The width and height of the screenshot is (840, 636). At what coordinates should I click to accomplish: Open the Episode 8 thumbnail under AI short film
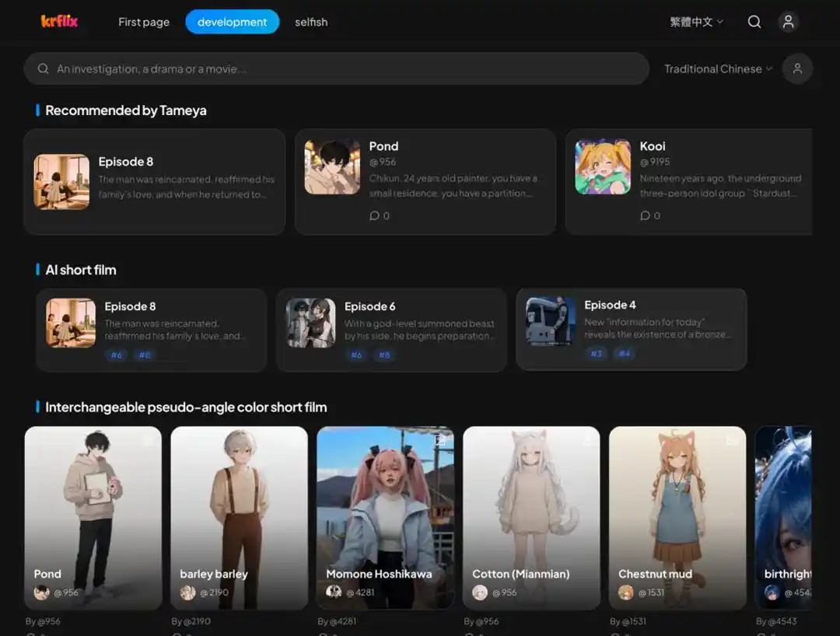click(x=71, y=323)
